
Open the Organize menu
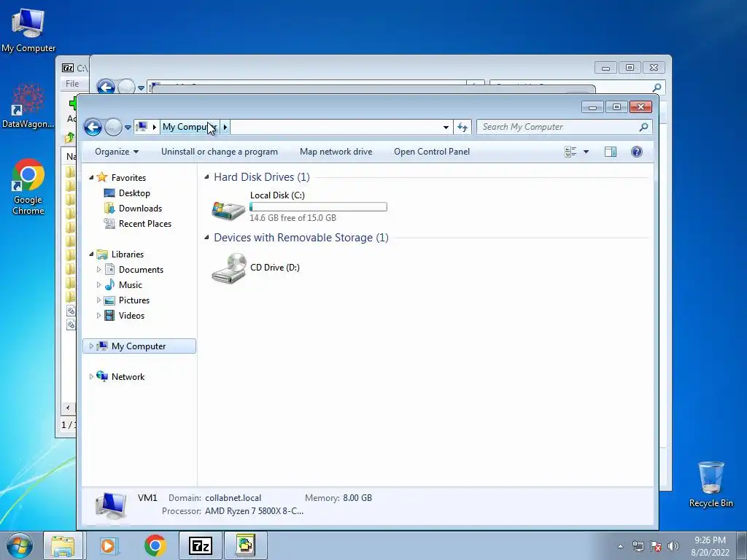click(x=117, y=152)
